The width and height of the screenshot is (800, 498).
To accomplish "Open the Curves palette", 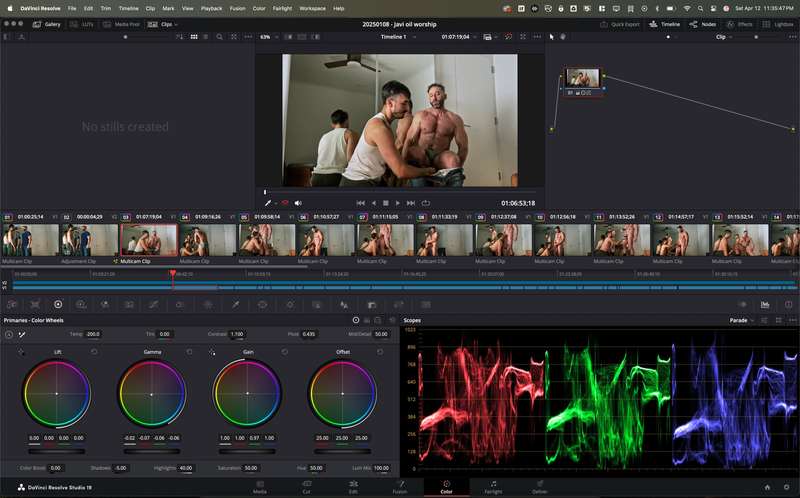I will coord(154,305).
